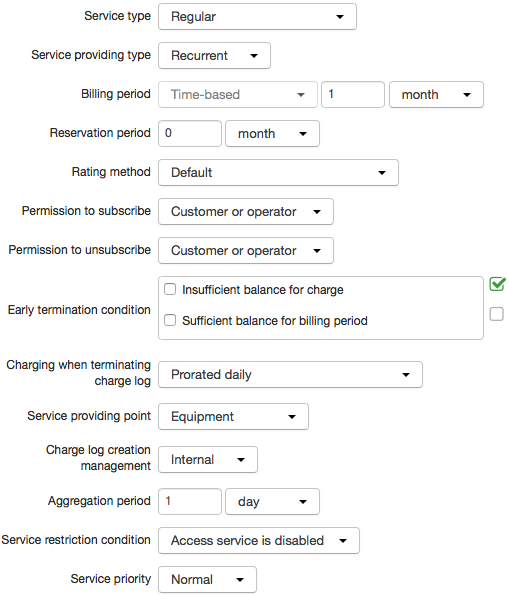Open the Service providing type Recurrent dropdown
The width and height of the screenshot is (509, 595).
click(x=214, y=56)
